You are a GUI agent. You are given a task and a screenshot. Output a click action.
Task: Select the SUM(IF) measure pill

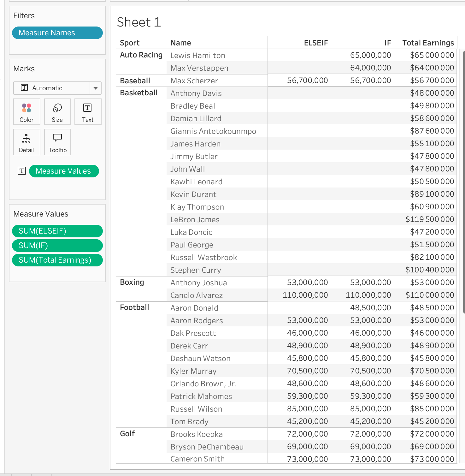pyautogui.click(x=57, y=246)
